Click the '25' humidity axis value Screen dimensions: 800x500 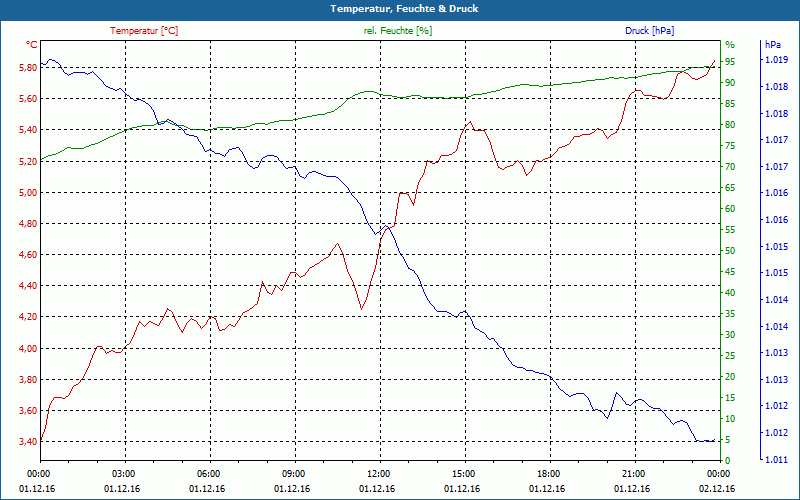(730, 356)
